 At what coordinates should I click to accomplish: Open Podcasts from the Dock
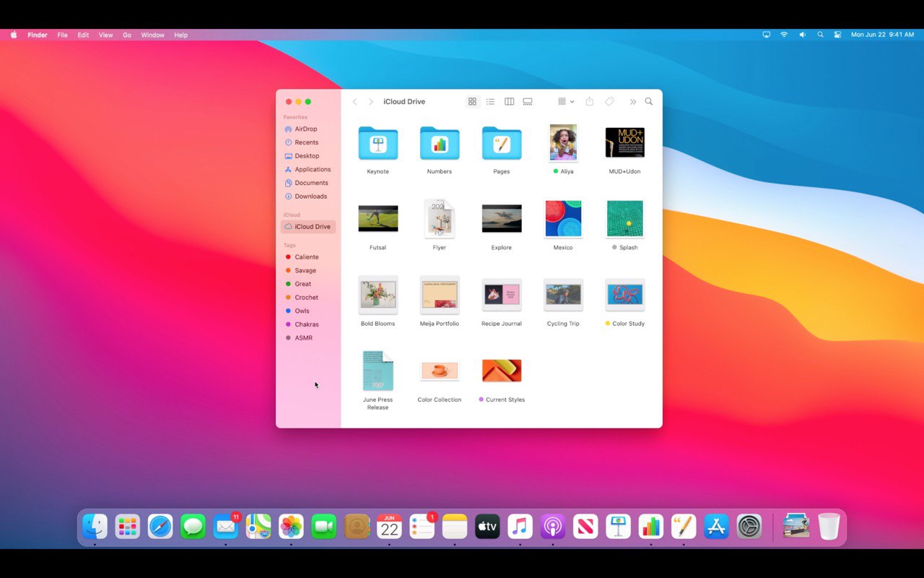[x=553, y=527]
